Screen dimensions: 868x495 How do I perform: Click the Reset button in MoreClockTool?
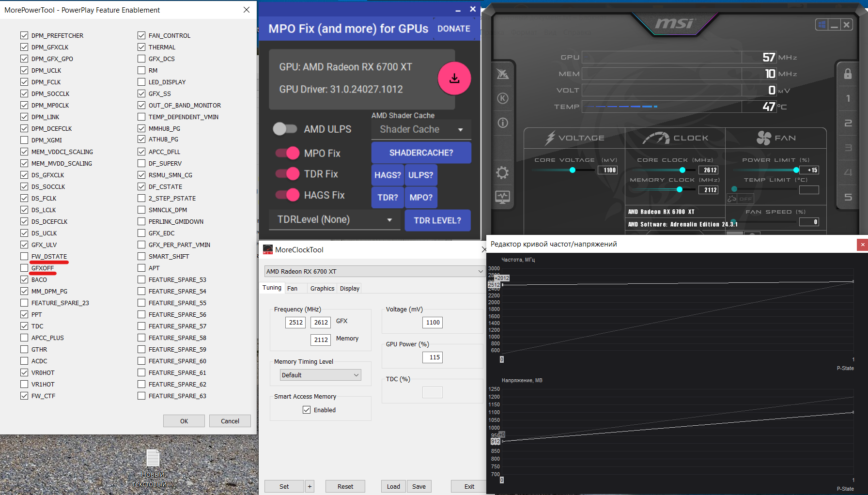coord(345,486)
